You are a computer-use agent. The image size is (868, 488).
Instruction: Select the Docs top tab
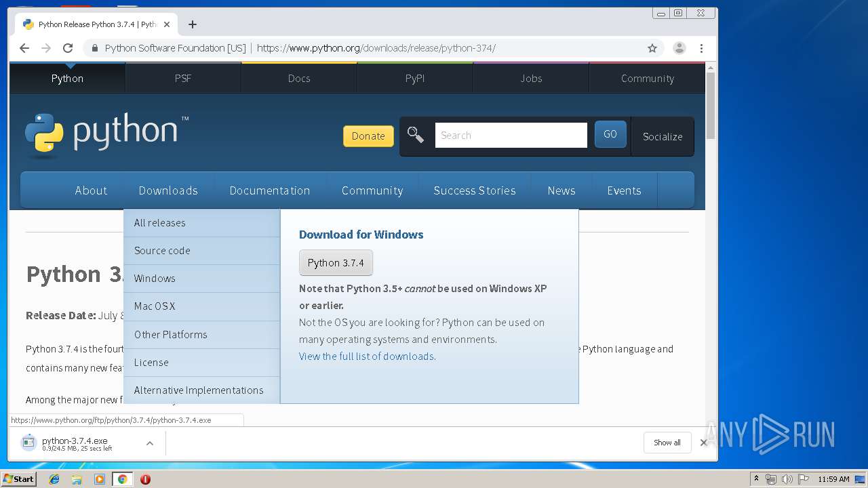[x=299, y=78]
